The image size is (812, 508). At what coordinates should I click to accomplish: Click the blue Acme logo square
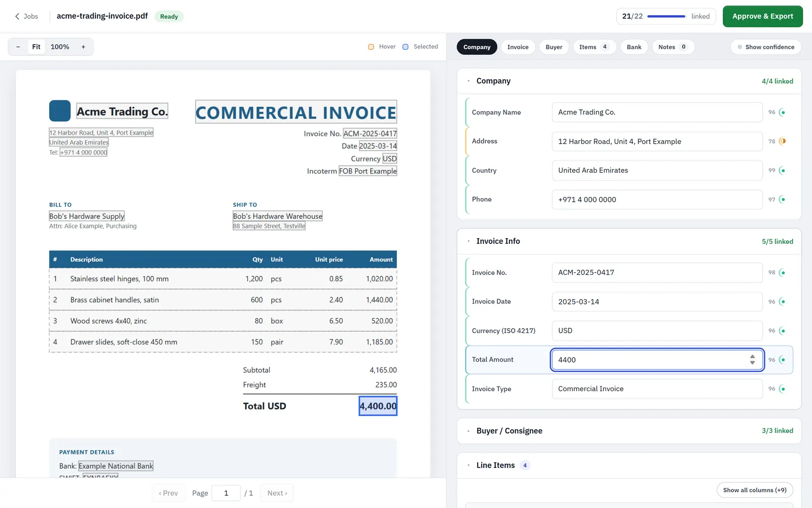coord(60,111)
